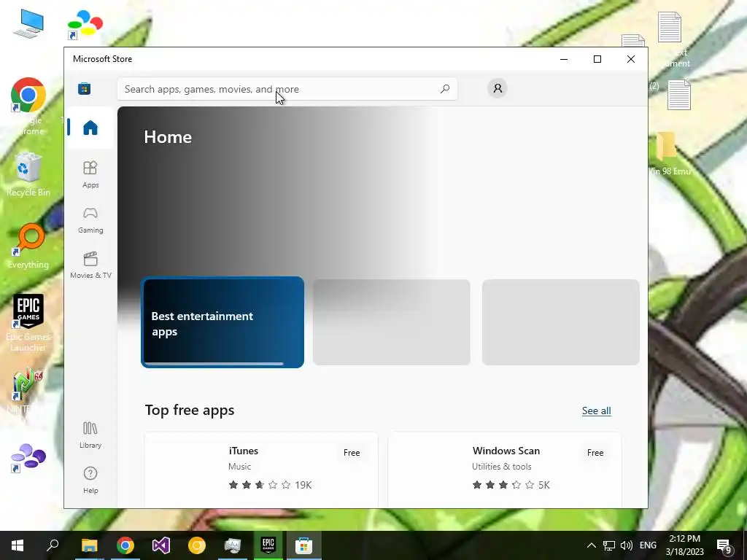Image resolution: width=747 pixels, height=560 pixels.
Task: Open Epic Games Launcher from the taskbar
Action: [x=268, y=545]
